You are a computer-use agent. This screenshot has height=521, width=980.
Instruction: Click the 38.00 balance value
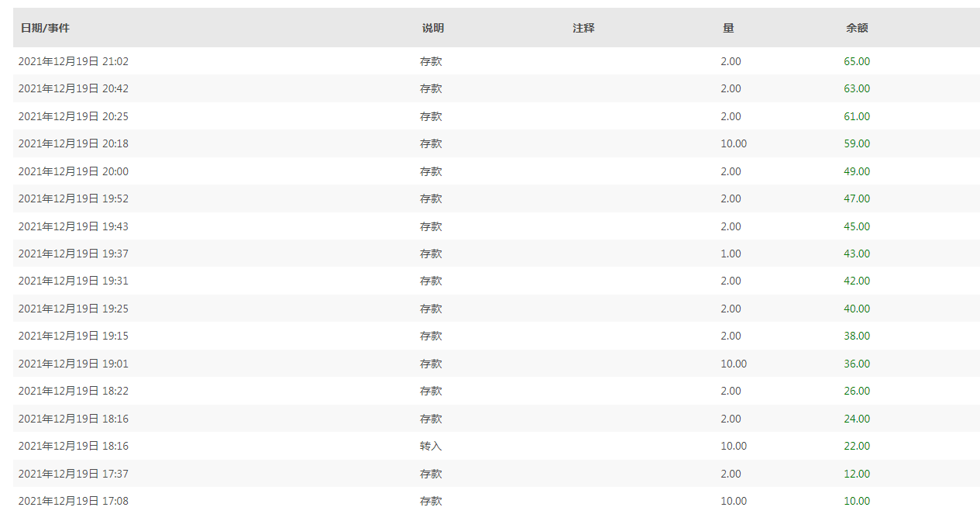(857, 336)
